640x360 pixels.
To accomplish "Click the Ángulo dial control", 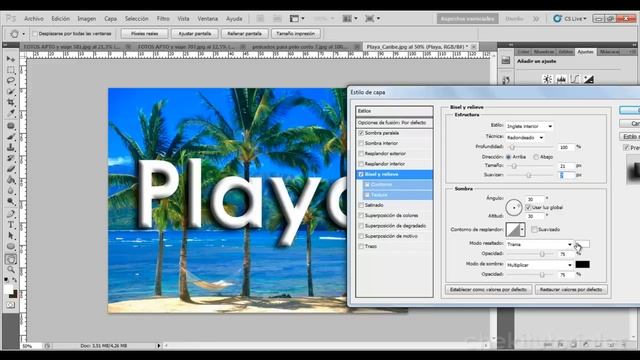I will [513, 207].
